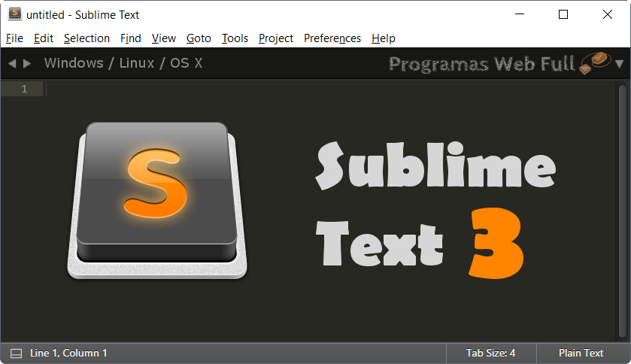Open the Preferences menu
The width and height of the screenshot is (631, 364).
(x=332, y=38)
